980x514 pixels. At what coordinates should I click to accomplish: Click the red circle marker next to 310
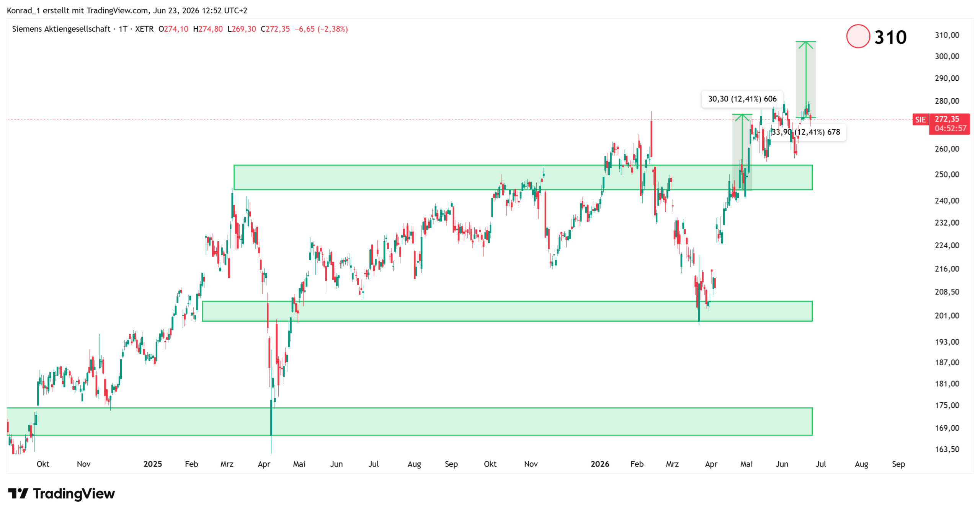(858, 36)
